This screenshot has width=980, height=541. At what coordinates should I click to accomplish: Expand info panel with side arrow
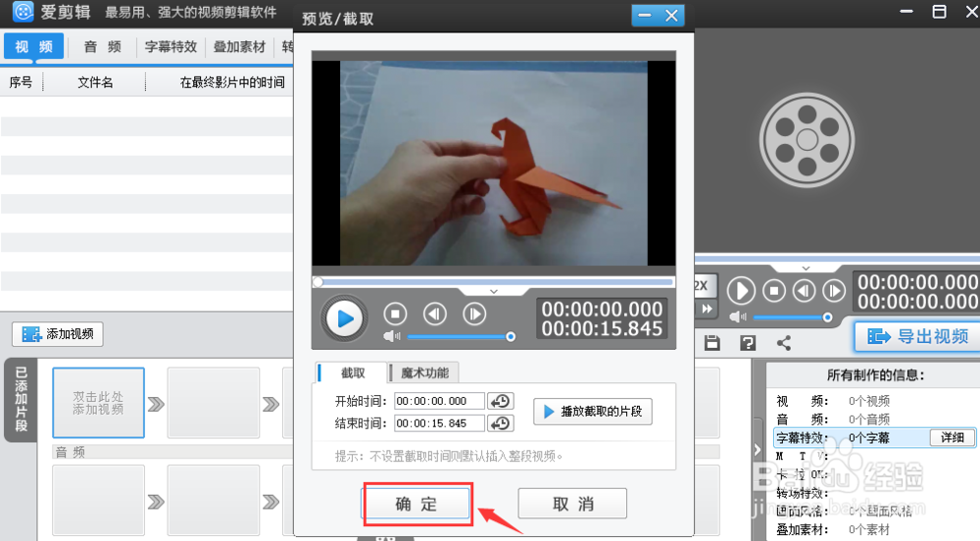tap(758, 449)
